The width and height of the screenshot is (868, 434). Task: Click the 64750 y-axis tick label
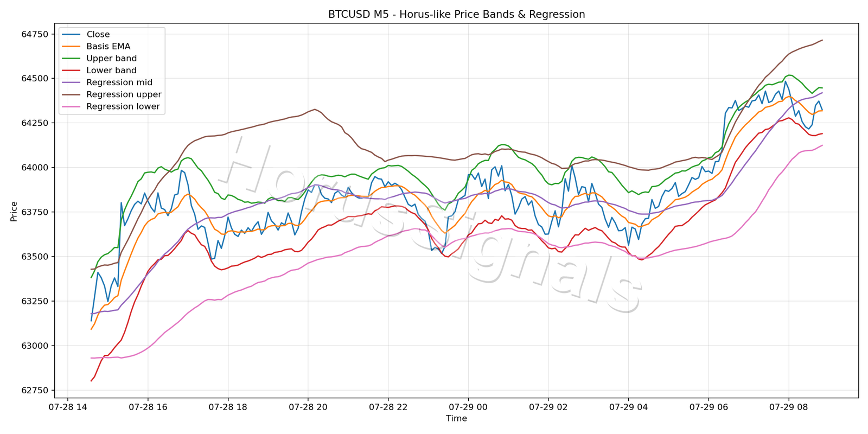point(36,34)
